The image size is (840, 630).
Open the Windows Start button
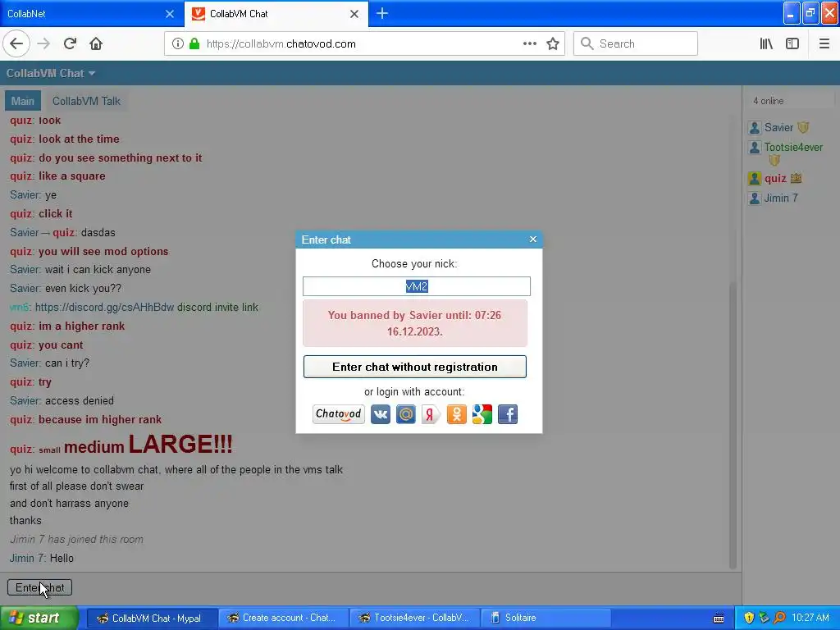[39, 618]
